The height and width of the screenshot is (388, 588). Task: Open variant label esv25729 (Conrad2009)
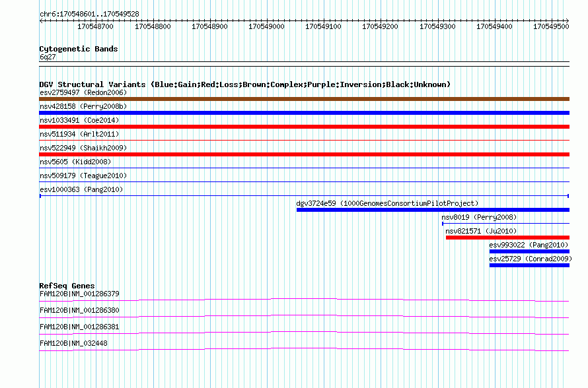click(x=531, y=259)
